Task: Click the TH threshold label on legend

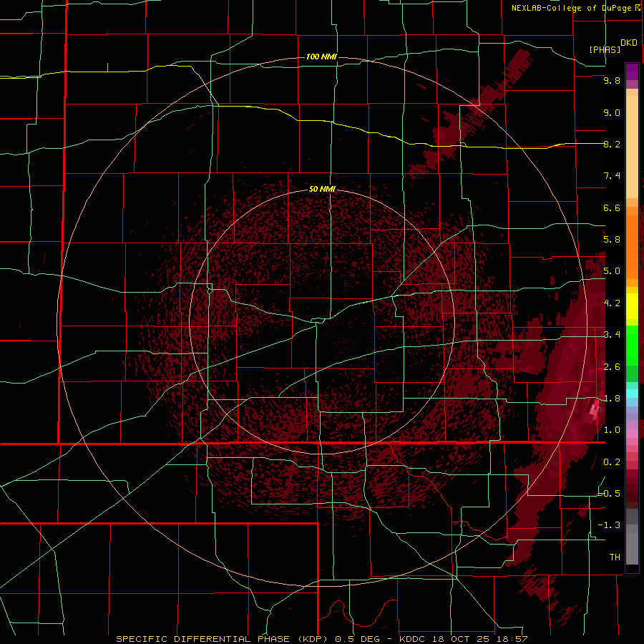Action: pyautogui.click(x=615, y=557)
